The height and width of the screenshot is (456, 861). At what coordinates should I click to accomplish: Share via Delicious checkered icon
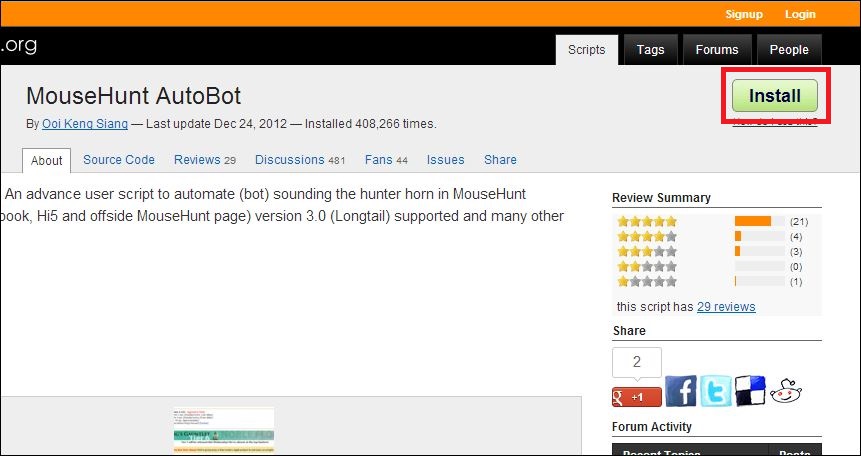click(x=750, y=391)
